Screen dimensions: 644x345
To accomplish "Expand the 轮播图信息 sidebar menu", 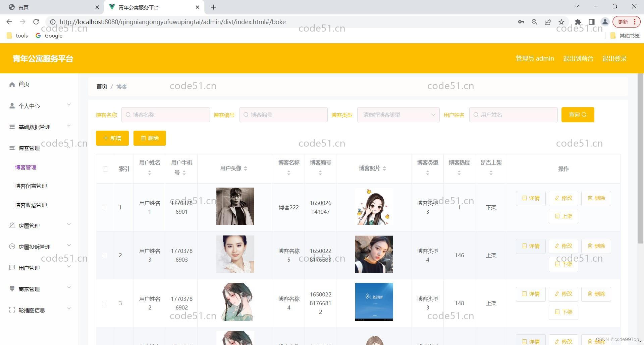I will (40, 310).
